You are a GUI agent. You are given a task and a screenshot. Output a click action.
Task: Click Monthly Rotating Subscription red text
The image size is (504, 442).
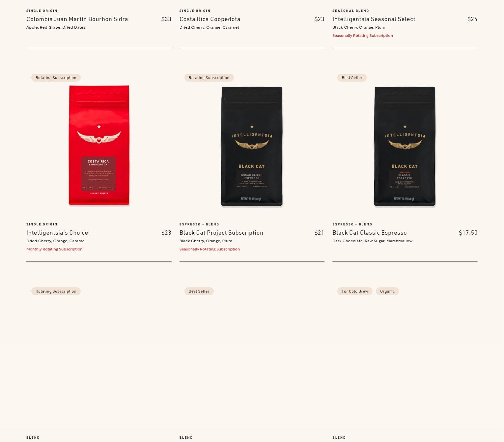[54, 249]
